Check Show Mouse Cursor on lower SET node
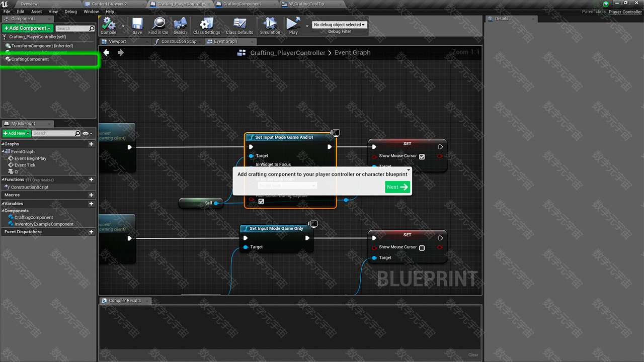644x362 pixels. tap(422, 248)
